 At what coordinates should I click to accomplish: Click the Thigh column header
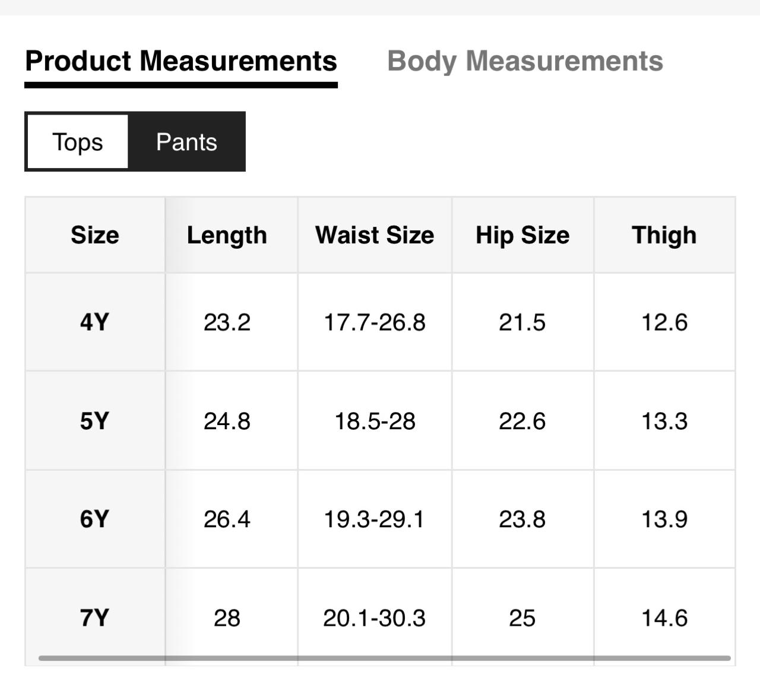[664, 235]
